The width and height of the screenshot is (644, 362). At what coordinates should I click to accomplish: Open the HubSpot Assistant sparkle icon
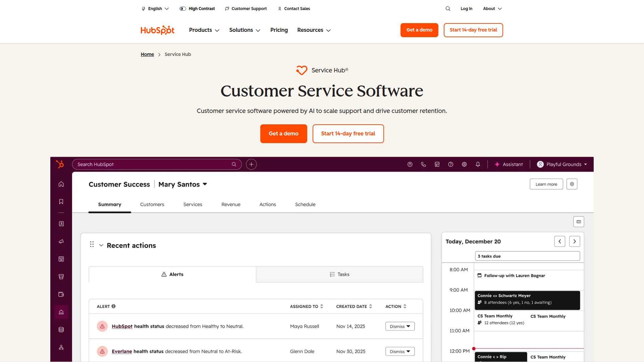[x=497, y=164]
